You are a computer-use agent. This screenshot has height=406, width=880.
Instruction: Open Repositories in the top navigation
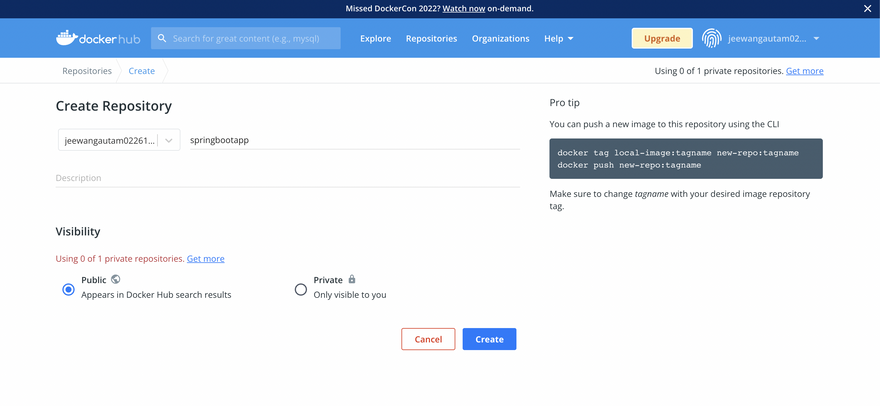(x=431, y=38)
